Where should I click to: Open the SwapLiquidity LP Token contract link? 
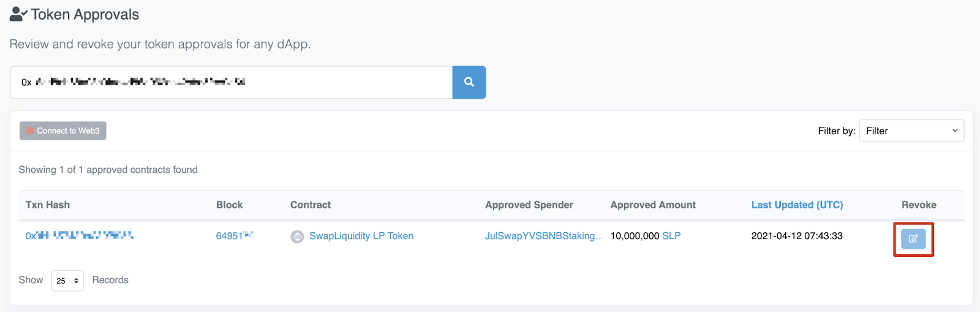[361, 235]
